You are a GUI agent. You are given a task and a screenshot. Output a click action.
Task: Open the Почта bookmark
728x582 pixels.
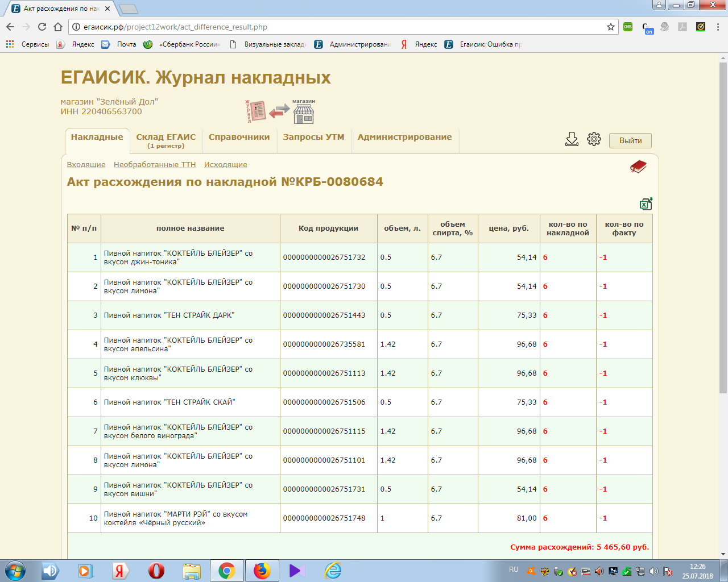(x=119, y=44)
